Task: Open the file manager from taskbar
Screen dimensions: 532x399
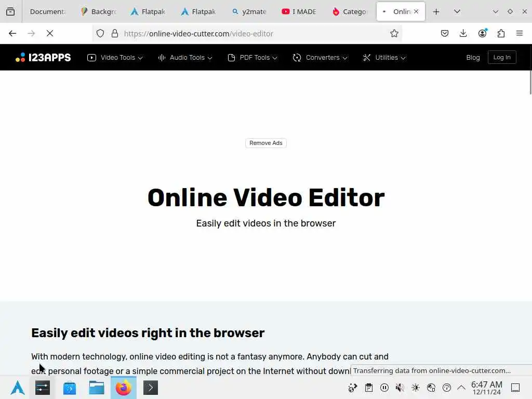Action: point(96,388)
